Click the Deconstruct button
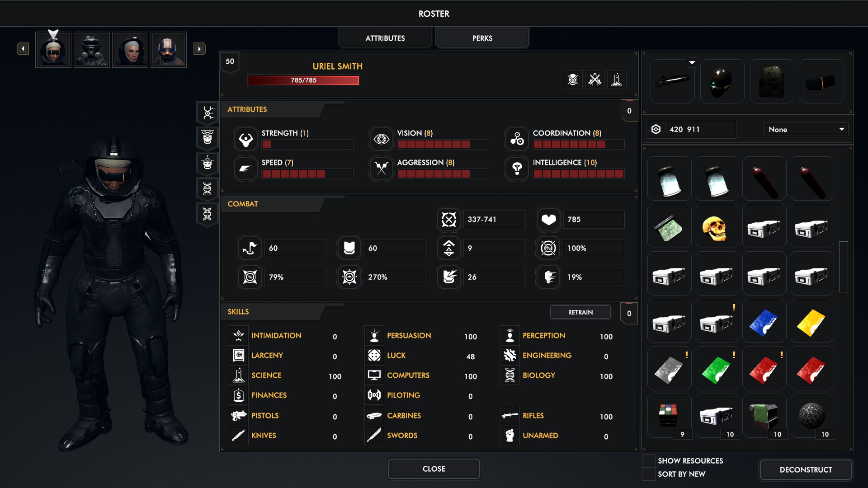 click(x=806, y=470)
